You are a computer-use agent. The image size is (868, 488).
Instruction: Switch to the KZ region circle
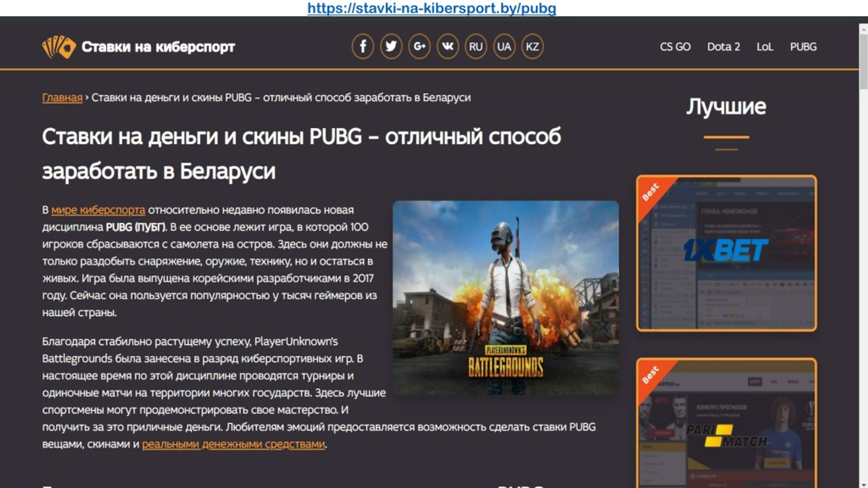click(x=532, y=46)
